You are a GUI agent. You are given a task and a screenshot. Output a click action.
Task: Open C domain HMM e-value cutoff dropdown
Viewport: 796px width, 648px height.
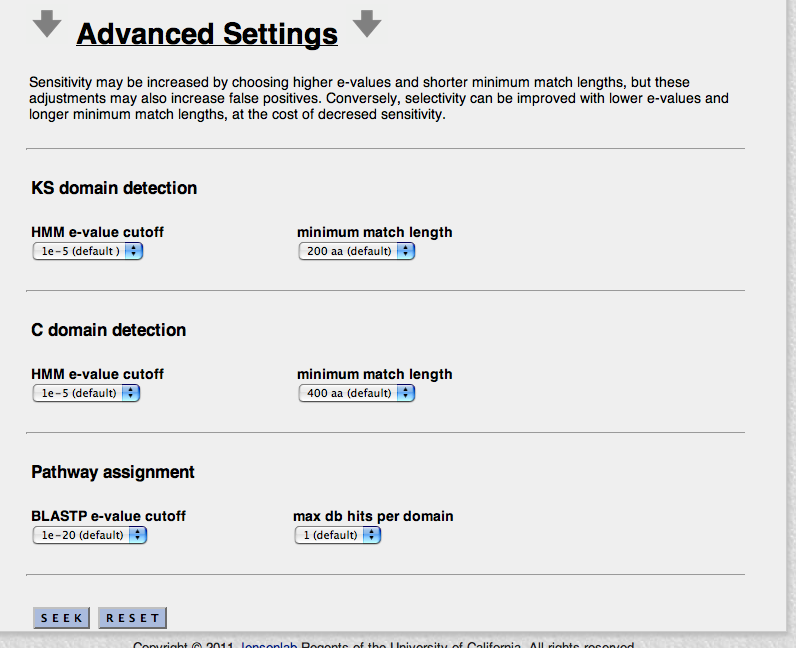pos(86,393)
